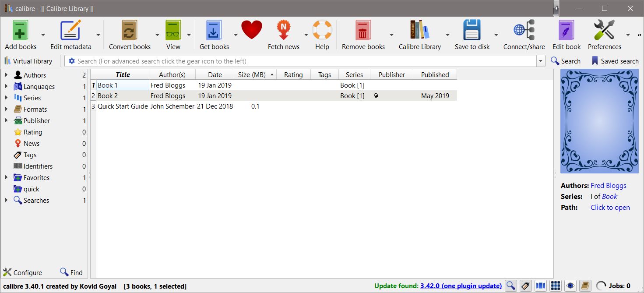Click the book cover thumbnail

click(599, 121)
